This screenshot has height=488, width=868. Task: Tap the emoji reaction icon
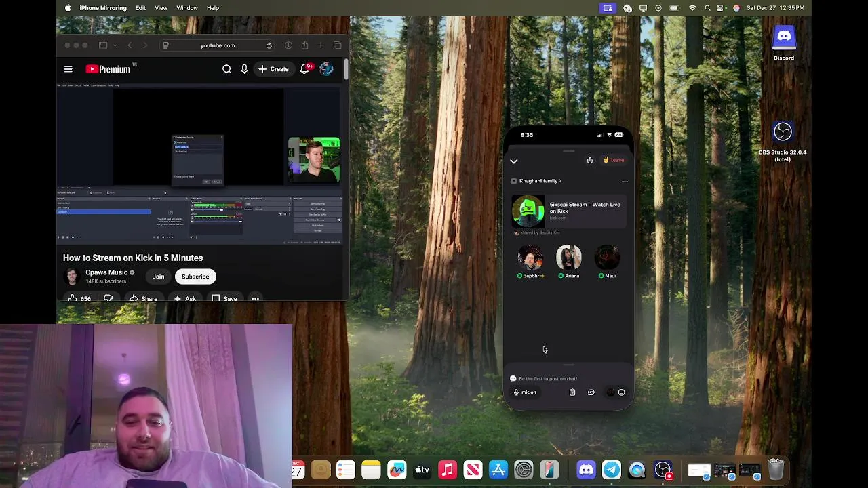click(621, 392)
